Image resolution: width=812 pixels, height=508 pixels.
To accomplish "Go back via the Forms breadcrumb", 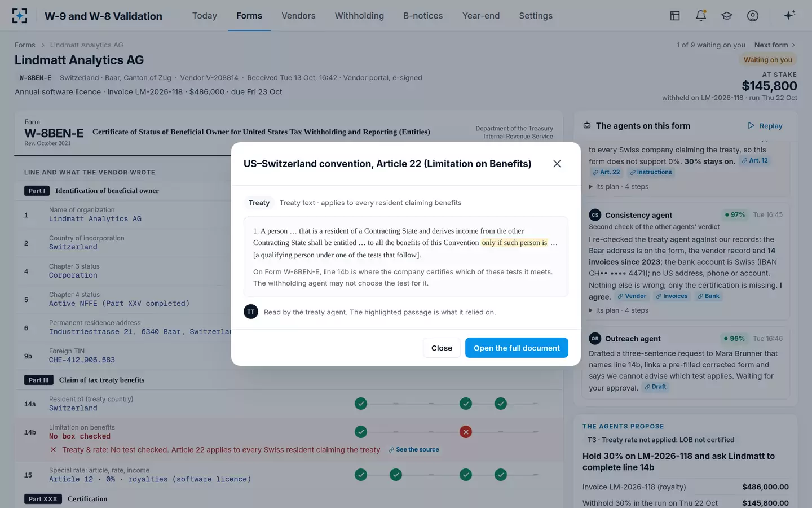I will (25, 45).
